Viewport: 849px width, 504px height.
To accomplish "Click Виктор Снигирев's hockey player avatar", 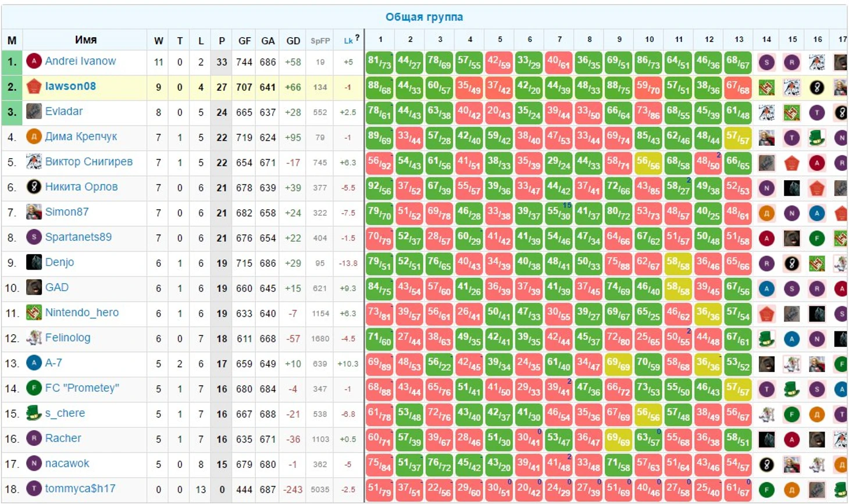I will pos(34,162).
